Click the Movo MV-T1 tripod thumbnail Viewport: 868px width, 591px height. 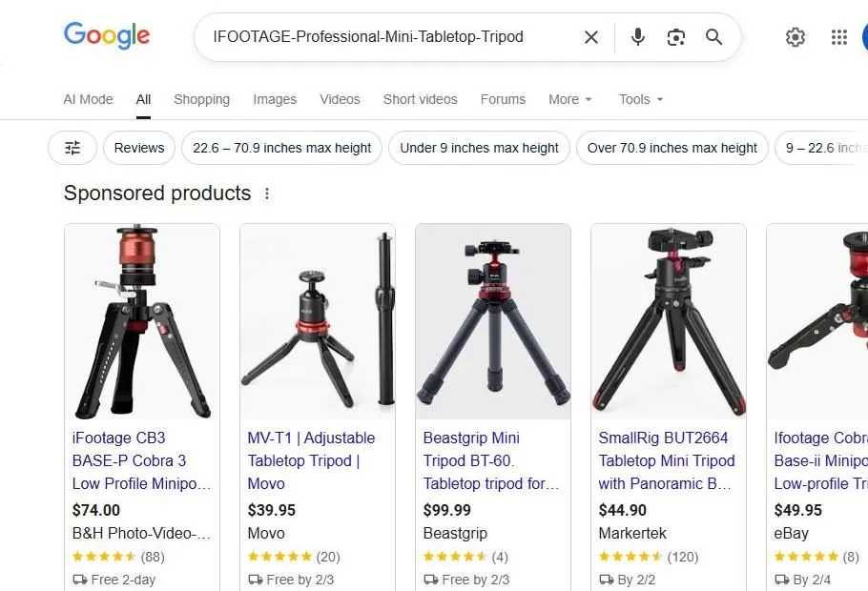pyautogui.click(x=318, y=320)
